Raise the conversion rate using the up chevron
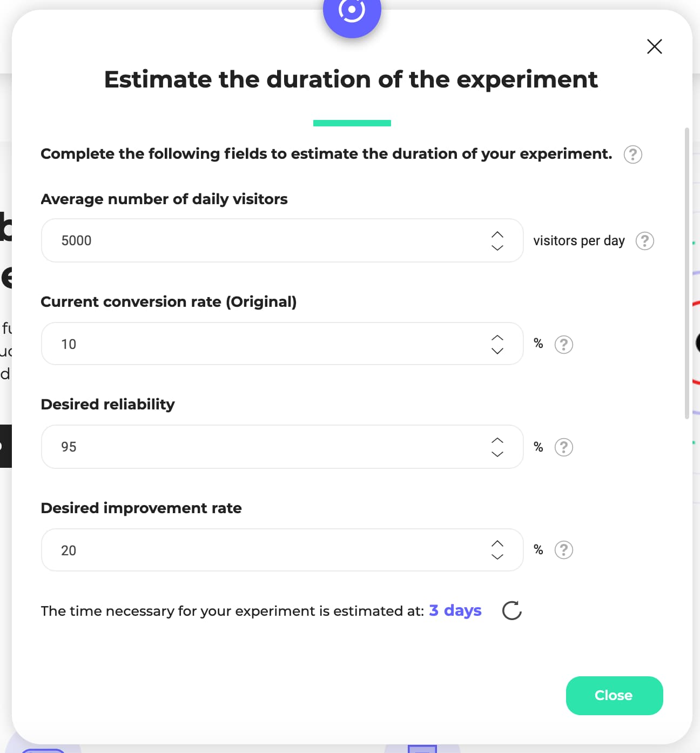Image resolution: width=700 pixels, height=753 pixels. coord(497,337)
